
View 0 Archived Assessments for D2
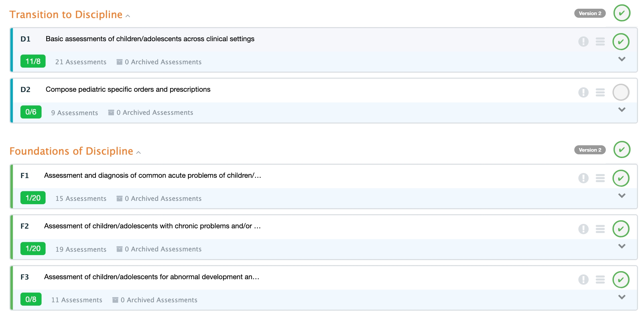[x=154, y=113]
